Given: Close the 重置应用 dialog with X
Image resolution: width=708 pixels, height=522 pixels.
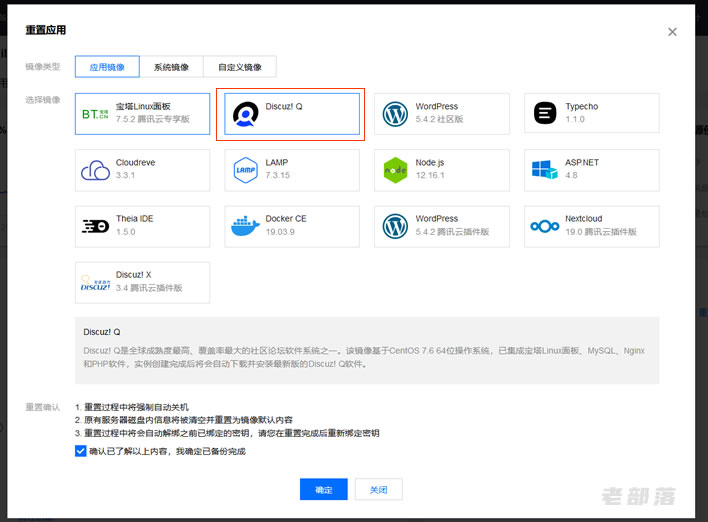Looking at the screenshot, I should pyautogui.click(x=672, y=32).
